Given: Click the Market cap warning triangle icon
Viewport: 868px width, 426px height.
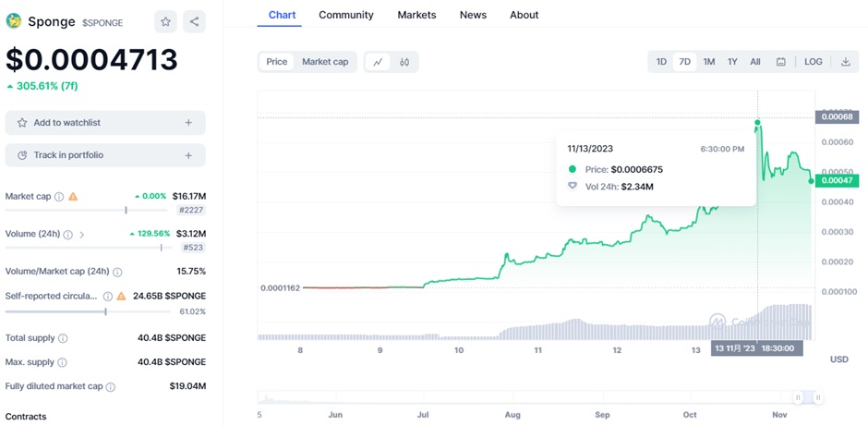Looking at the screenshot, I should pos(73,197).
